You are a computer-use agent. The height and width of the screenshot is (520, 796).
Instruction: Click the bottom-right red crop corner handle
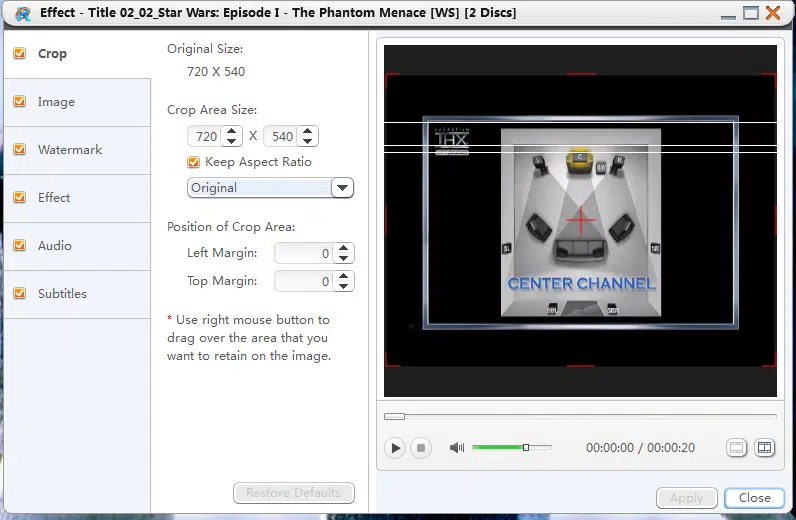coord(771,361)
